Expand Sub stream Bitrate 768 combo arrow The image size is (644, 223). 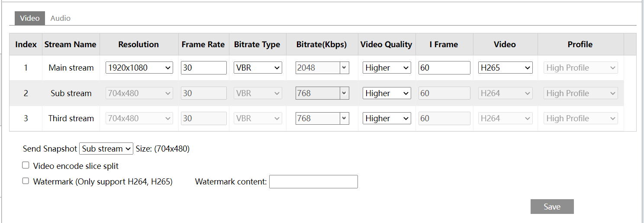344,93
